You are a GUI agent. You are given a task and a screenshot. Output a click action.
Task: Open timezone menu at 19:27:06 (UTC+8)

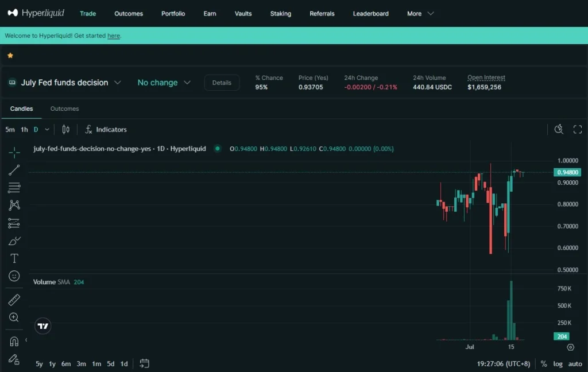coord(503,364)
